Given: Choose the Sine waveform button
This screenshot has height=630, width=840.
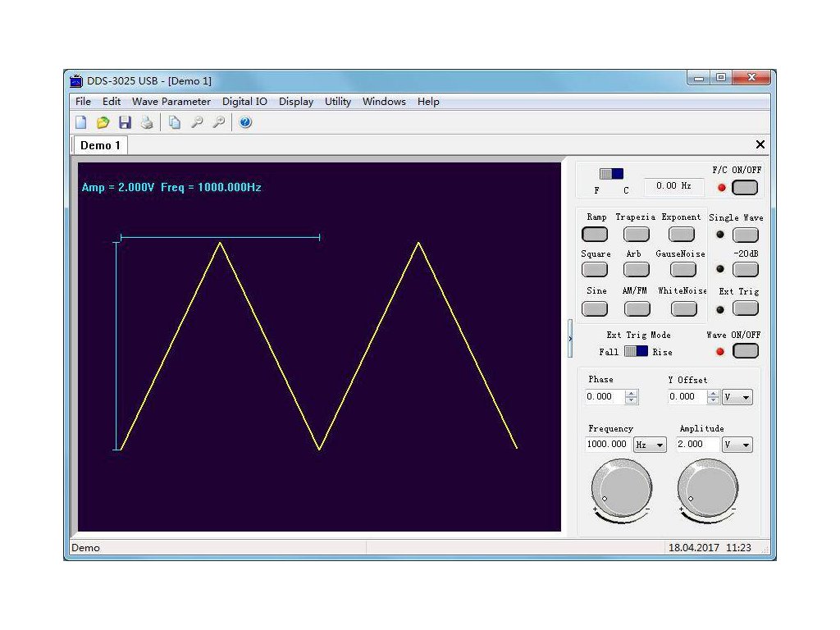Looking at the screenshot, I should click(x=595, y=308).
